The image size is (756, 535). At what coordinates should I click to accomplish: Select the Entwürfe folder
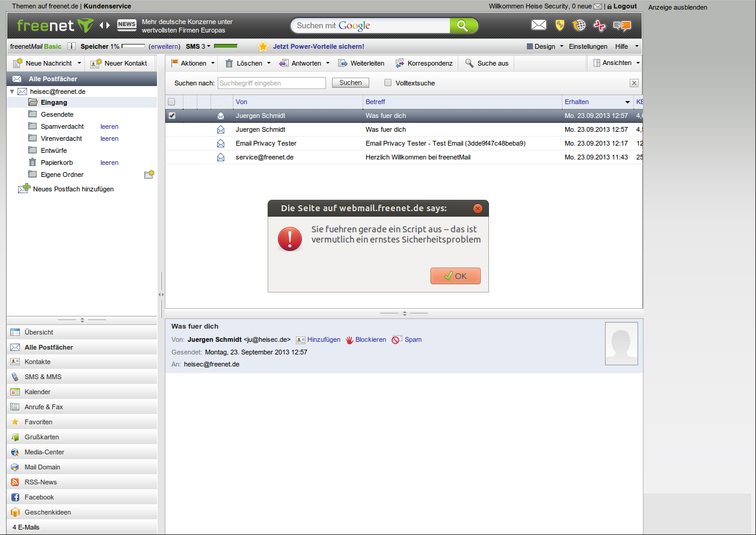[54, 150]
